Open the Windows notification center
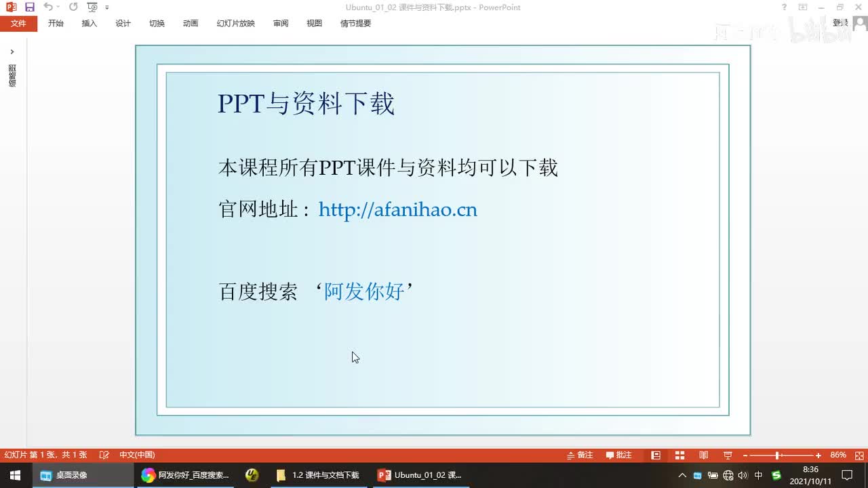Image resolution: width=868 pixels, height=488 pixels. click(847, 475)
